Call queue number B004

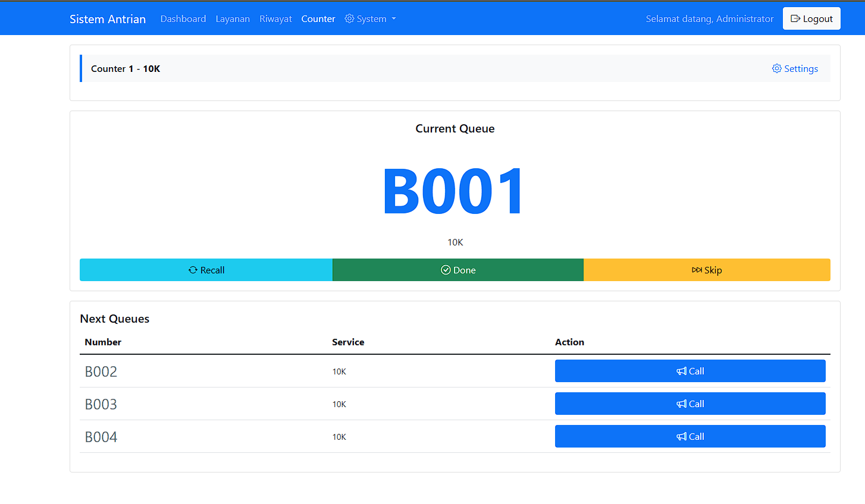(x=690, y=436)
